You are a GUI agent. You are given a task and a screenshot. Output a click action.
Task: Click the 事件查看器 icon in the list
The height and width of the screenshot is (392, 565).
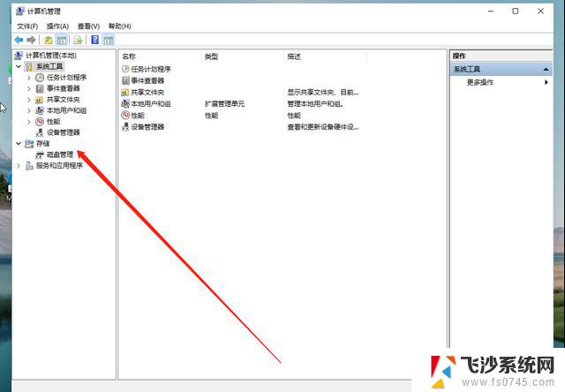click(125, 80)
